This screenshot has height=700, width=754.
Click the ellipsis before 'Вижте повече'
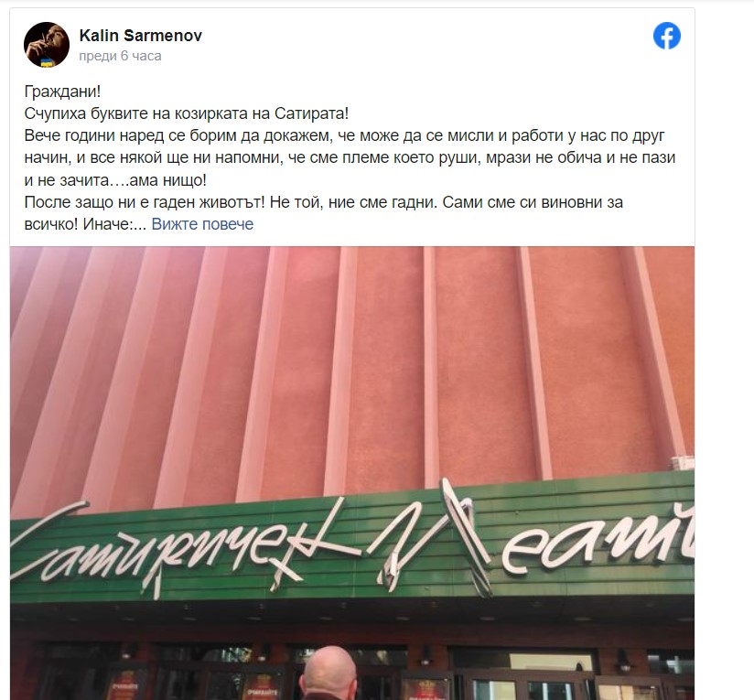pos(141,225)
